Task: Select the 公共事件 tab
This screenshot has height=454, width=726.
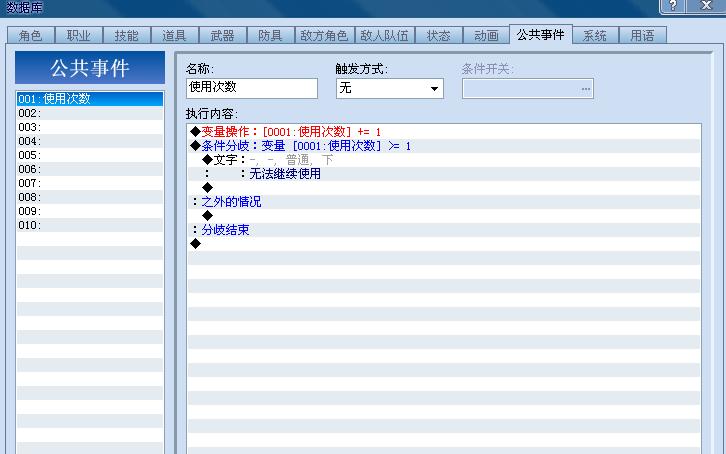Action: click(540, 34)
